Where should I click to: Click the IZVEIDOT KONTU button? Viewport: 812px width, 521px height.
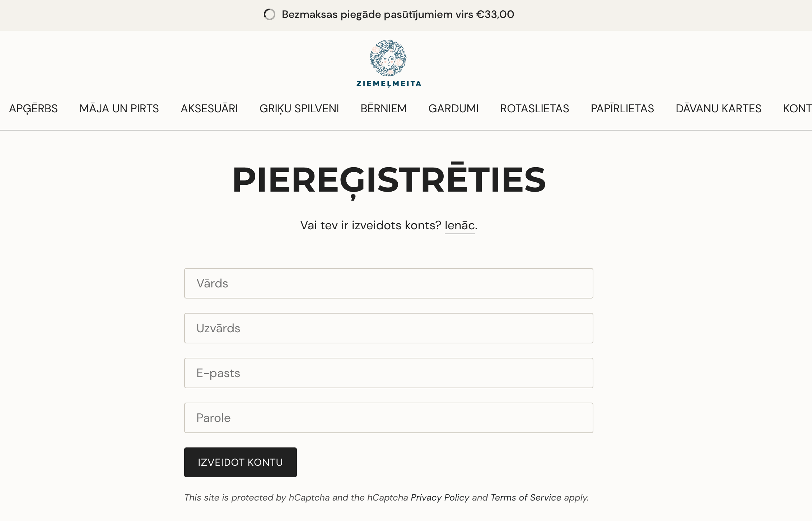[x=241, y=462]
